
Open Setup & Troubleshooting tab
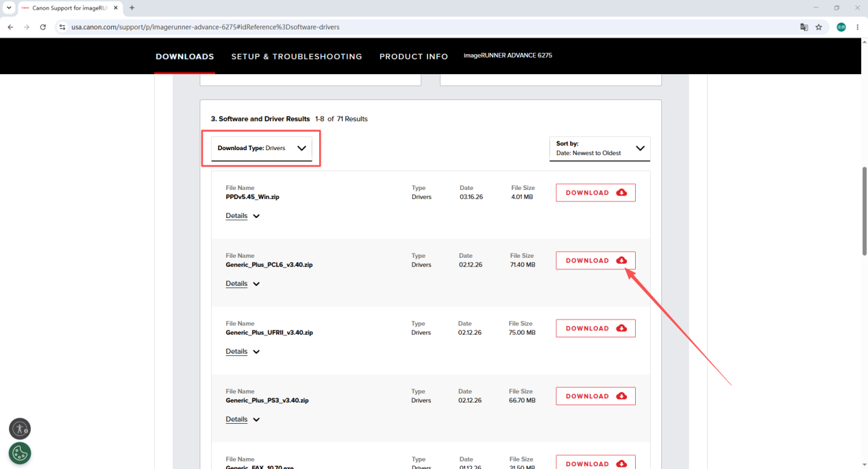click(297, 56)
